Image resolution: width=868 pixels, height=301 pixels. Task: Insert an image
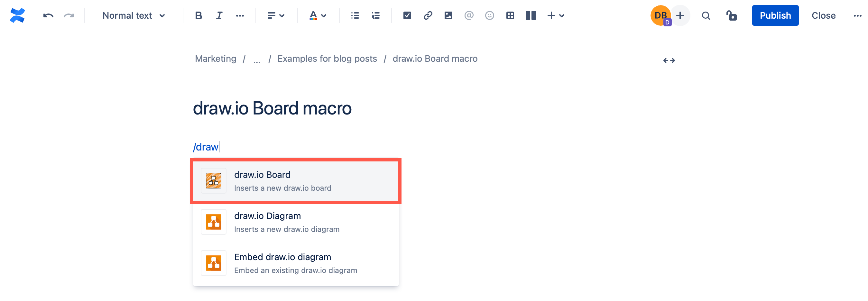[x=448, y=15]
